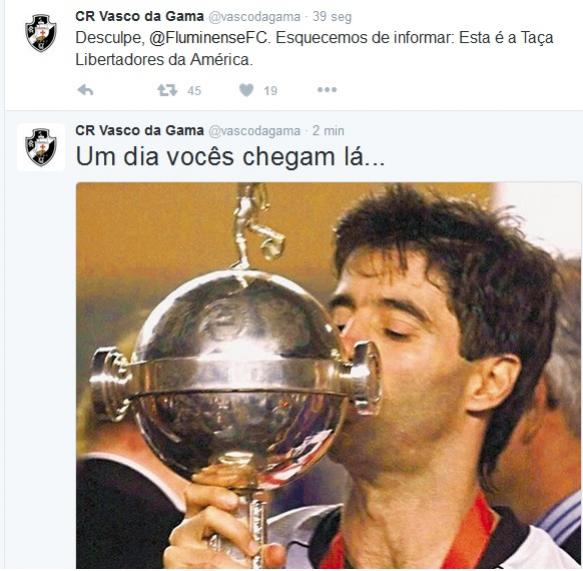Click @vascodagama handle on the second tweet
Screen dimensions: 583x571
click(x=254, y=131)
